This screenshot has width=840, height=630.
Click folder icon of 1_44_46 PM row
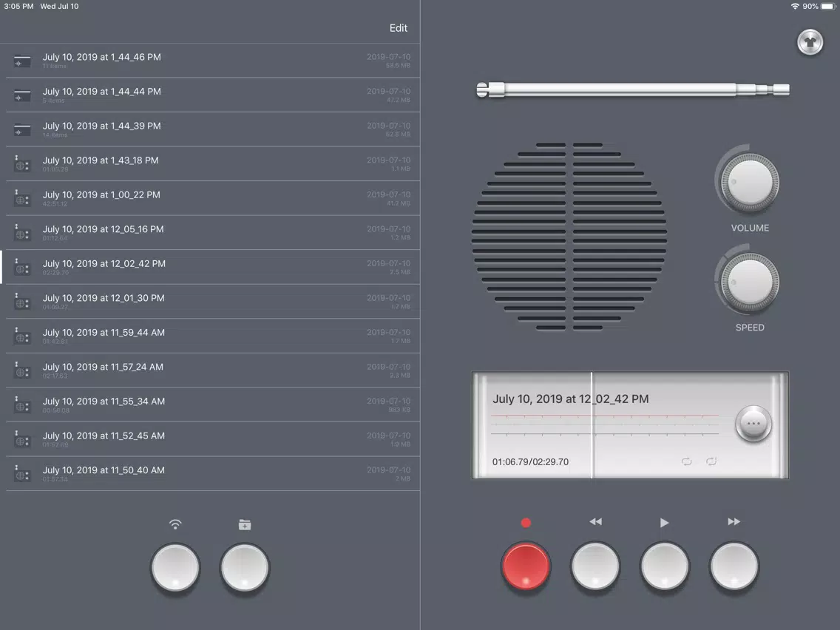pyautogui.click(x=22, y=61)
